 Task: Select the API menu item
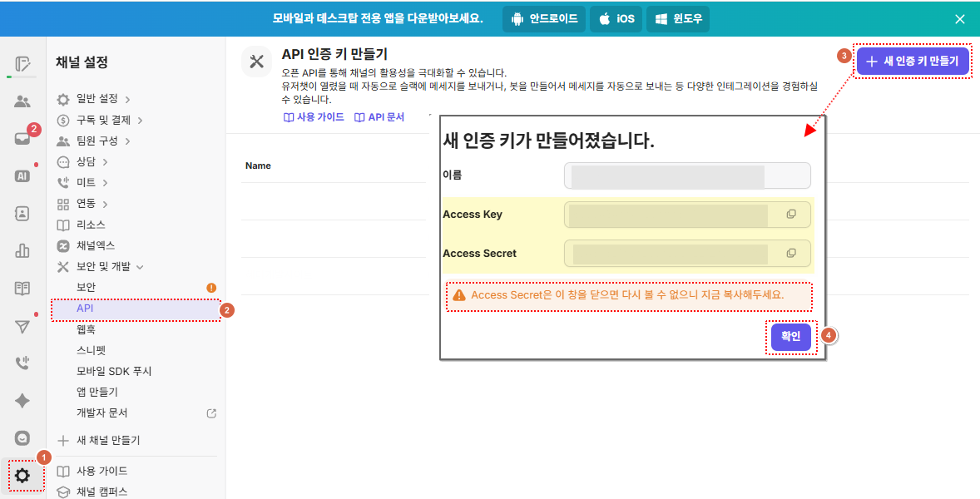[x=85, y=309]
